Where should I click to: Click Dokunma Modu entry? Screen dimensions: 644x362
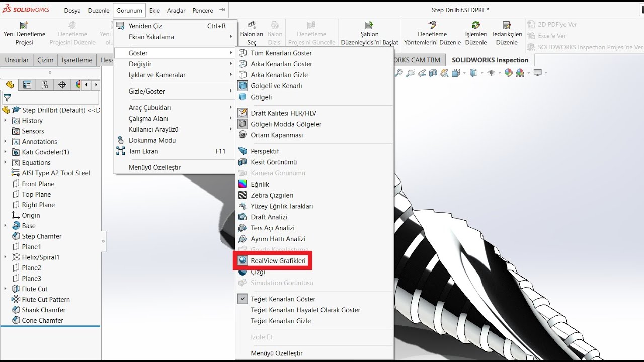point(175,140)
